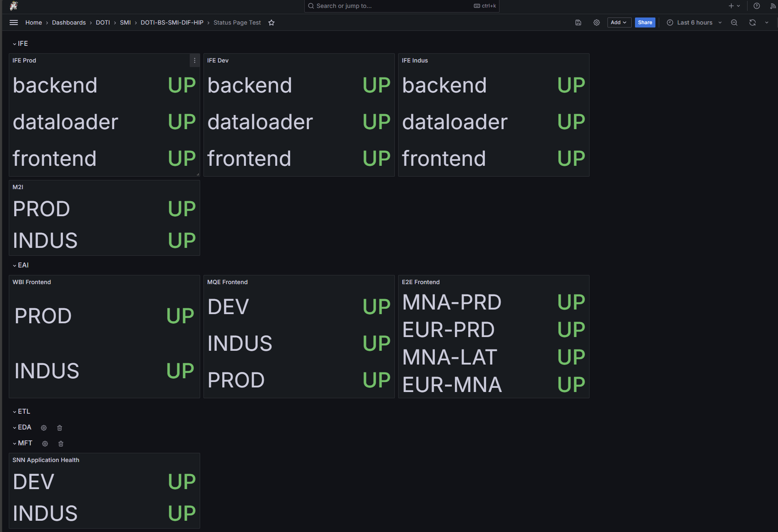Save the dashboard using the save icon
The width and height of the screenshot is (778, 532).
tap(578, 22)
